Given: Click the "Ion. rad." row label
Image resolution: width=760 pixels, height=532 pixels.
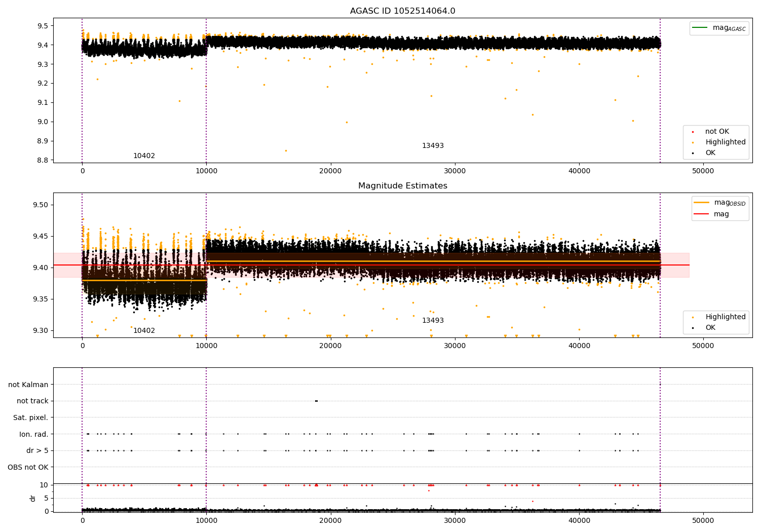Looking at the screenshot, I should [34, 434].
